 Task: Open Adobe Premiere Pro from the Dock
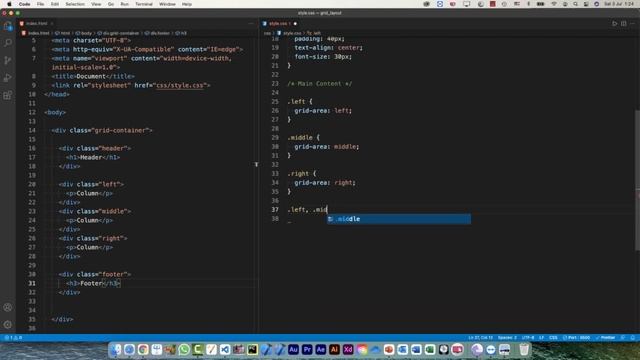(307, 349)
